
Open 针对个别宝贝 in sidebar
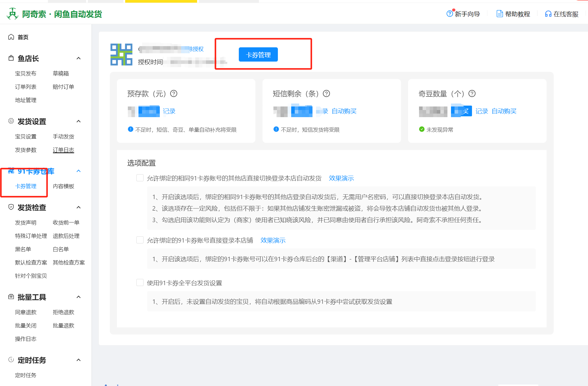pos(31,276)
